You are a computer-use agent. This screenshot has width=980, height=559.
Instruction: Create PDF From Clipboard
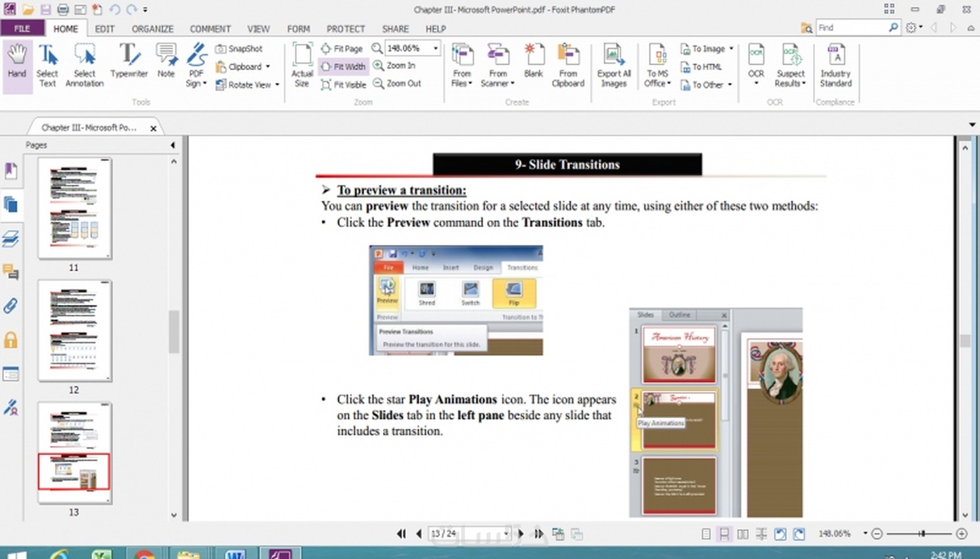click(568, 65)
